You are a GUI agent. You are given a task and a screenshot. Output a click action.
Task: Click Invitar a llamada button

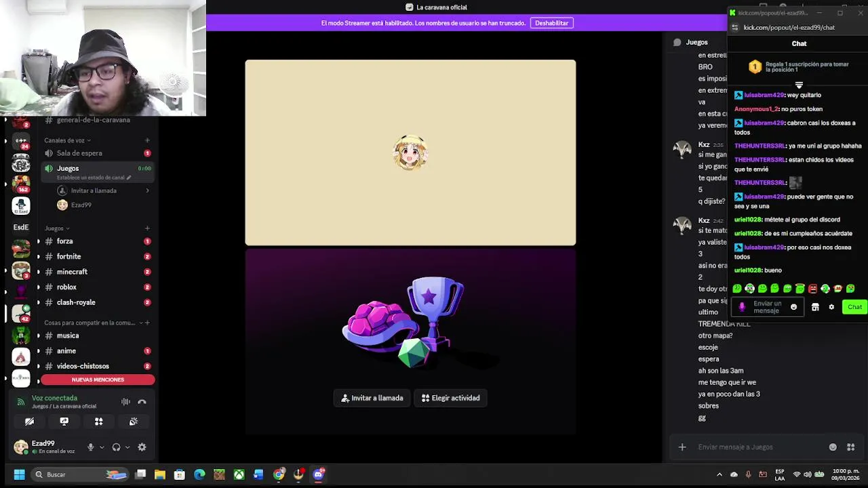click(x=372, y=398)
